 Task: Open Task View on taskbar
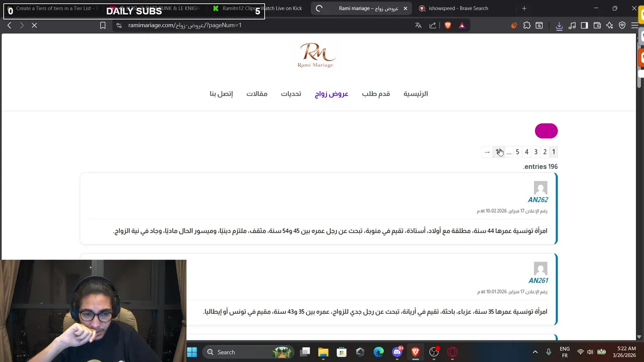(x=305, y=352)
